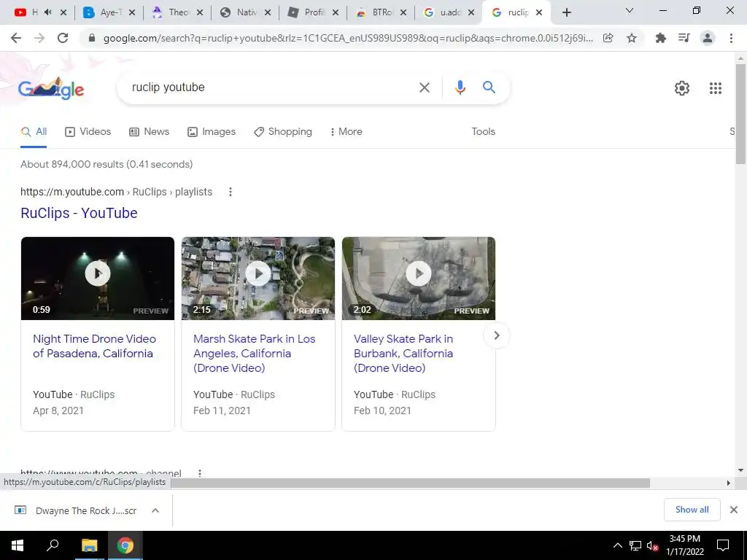The width and height of the screenshot is (747, 560).
Task: Open the media control icon in toolbar
Action: 684,38
